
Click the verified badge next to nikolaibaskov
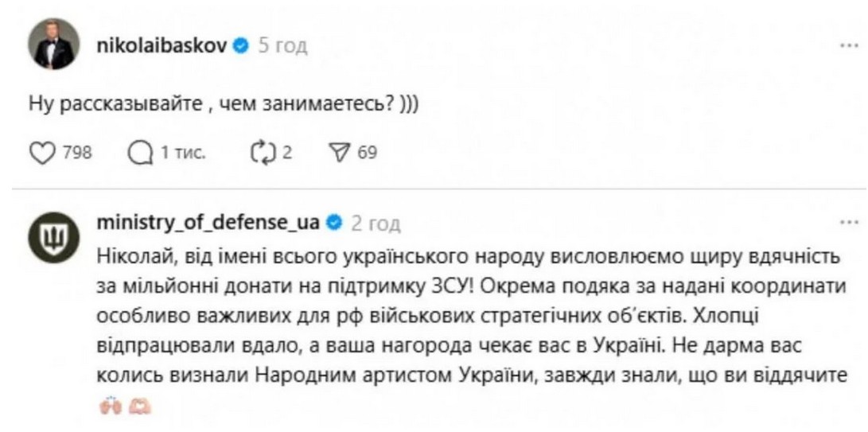tap(239, 46)
